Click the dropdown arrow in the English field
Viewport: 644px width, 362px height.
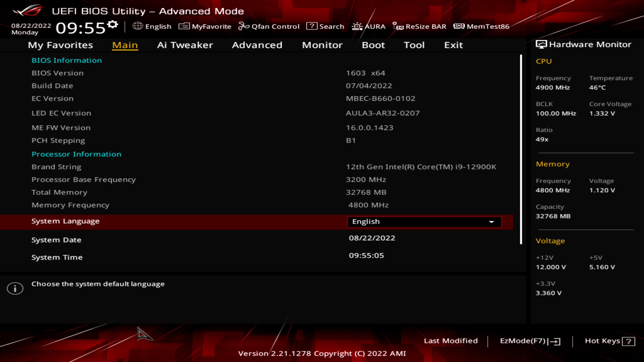click(x=491, y=222)
